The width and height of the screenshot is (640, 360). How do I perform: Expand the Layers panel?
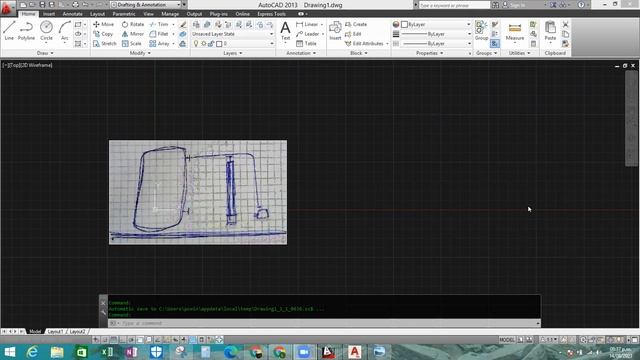tap(233, 53)
